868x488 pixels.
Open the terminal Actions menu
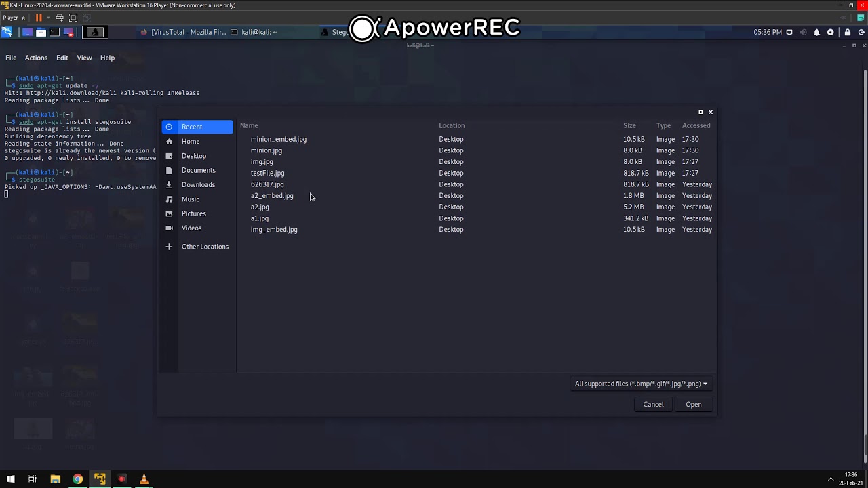click(36, 58)
